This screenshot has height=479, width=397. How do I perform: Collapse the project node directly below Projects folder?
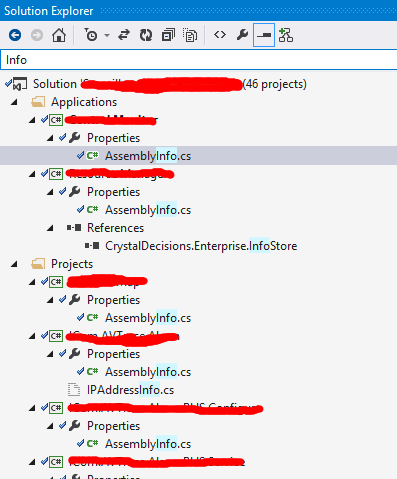(32, 282)
